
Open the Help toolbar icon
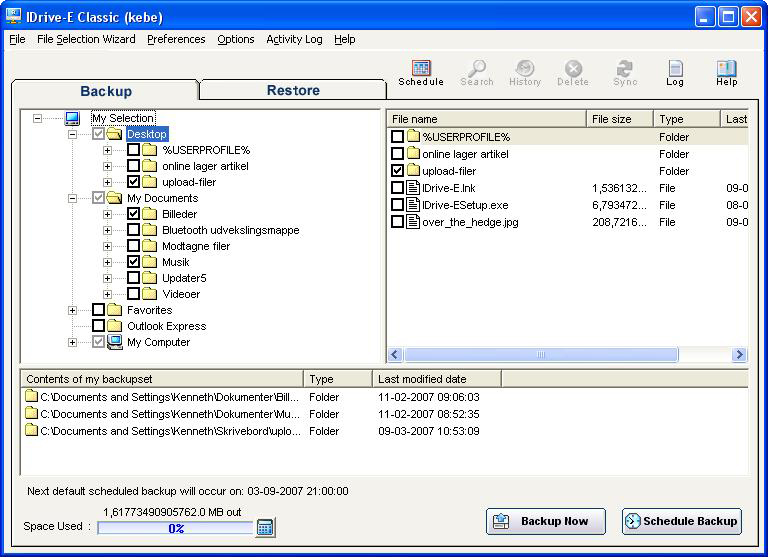click(x=727, y=70)
